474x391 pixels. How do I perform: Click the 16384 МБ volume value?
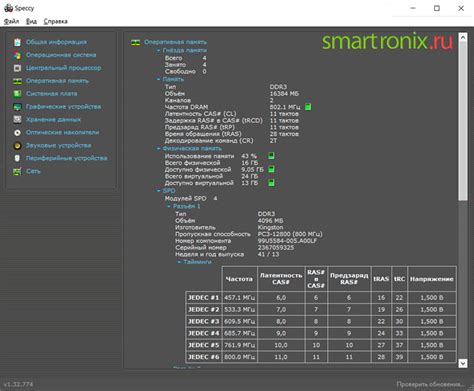click(x=284, y=94)
